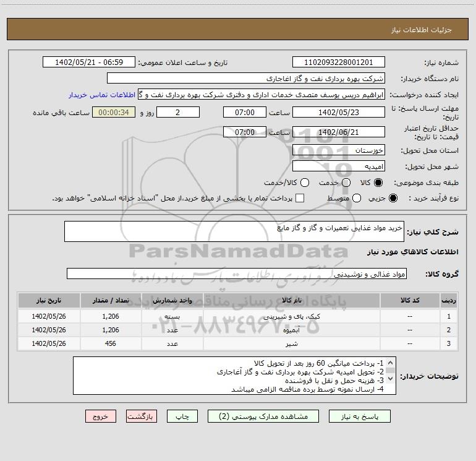Click the ردیف column header
The width and height of the screenshot is (476, 461).
tap(449, 300)
